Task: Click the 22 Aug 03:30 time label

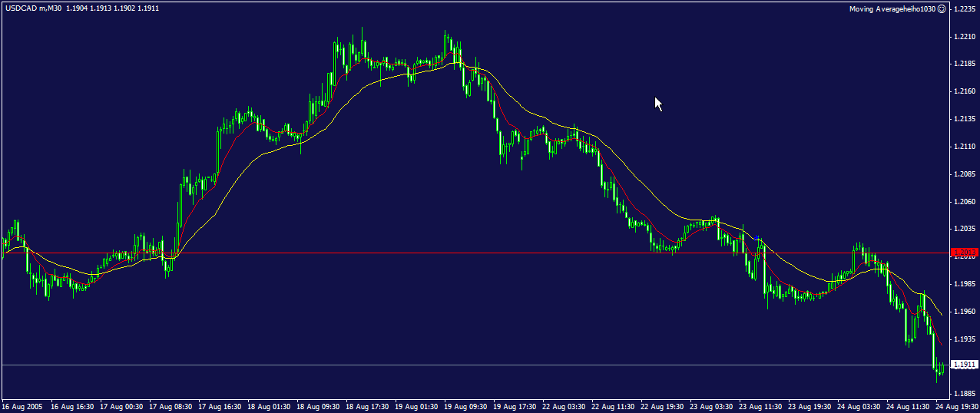Action: [564, 405]
